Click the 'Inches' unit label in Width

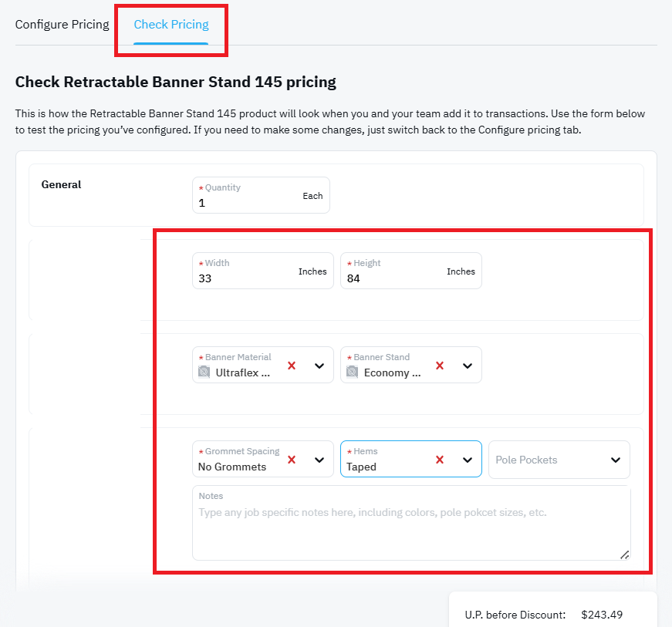(x=312, y=271)
